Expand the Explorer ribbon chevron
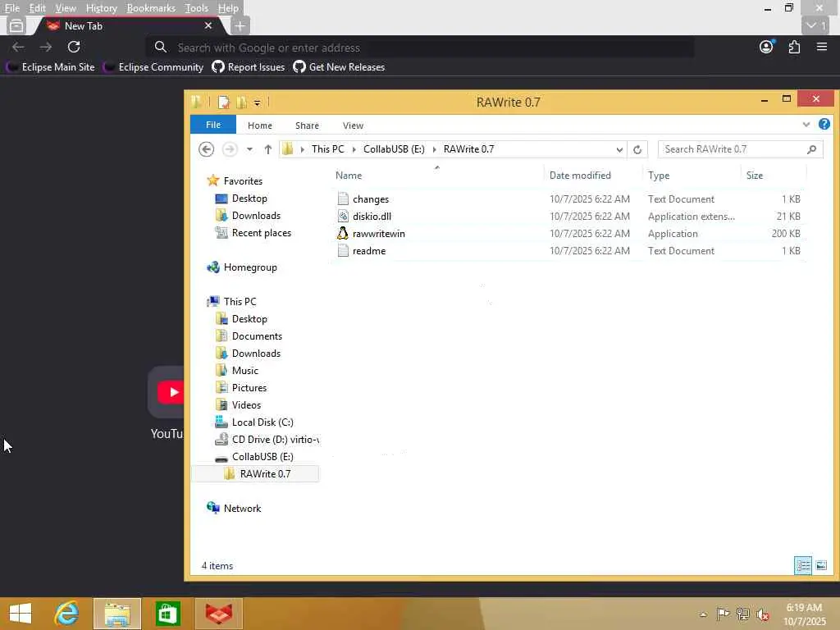The image size is (840, 630). click(x=806, y=125)
